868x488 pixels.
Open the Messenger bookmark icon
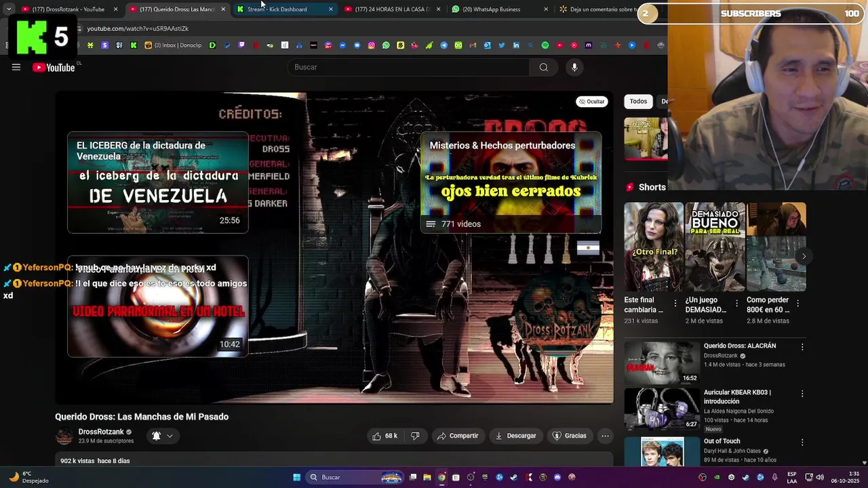coord(343,45)
